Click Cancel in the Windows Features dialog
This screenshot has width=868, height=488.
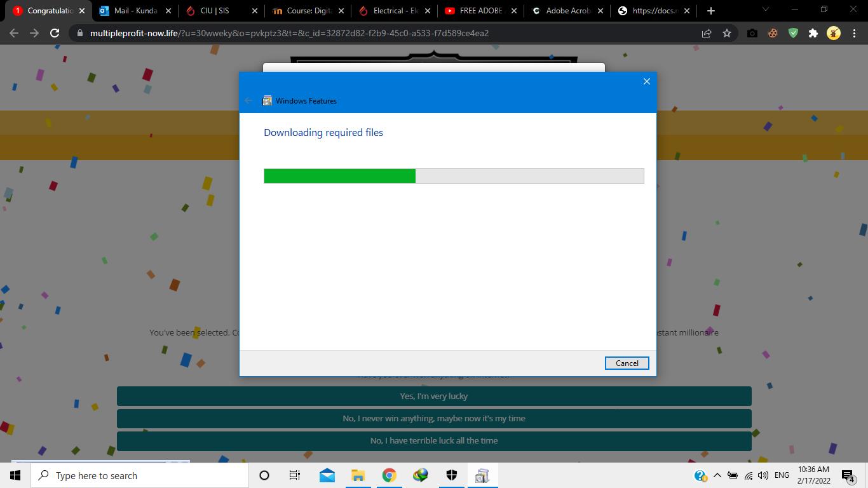(x=627, y=363)
